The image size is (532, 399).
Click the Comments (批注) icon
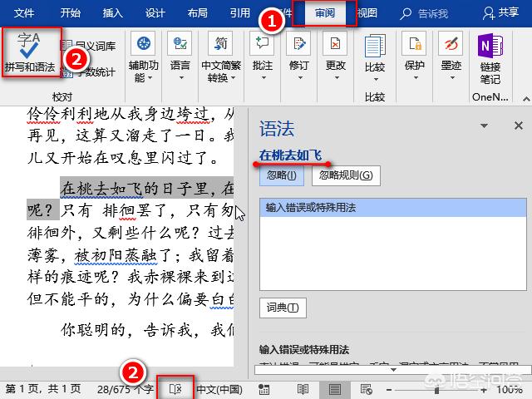(x=262, y=43)
